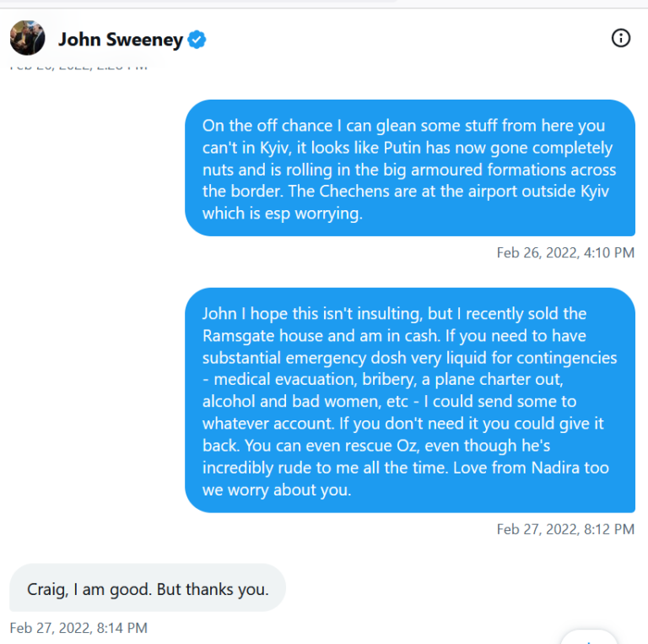Click the Feb 27, 2022, 8:12 PM timestamp

[x=565, y=529]
